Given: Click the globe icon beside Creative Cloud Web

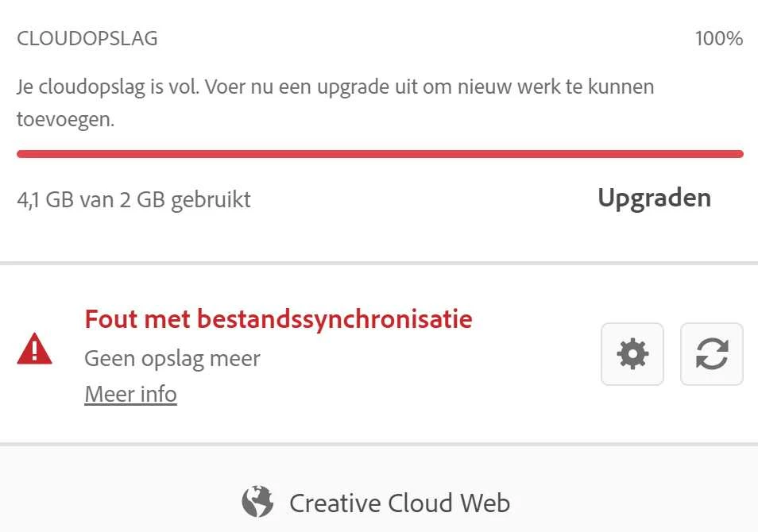Looking at the screenshot, I should [x=257, y=502].
